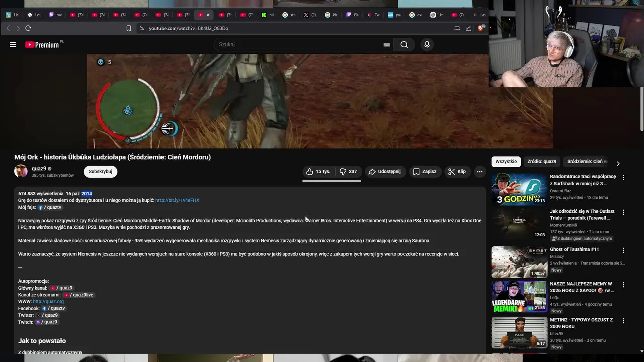Screen dimensions: 644x362
Task: Open the quaz9live streams channel link
Action: coord(78,295)
